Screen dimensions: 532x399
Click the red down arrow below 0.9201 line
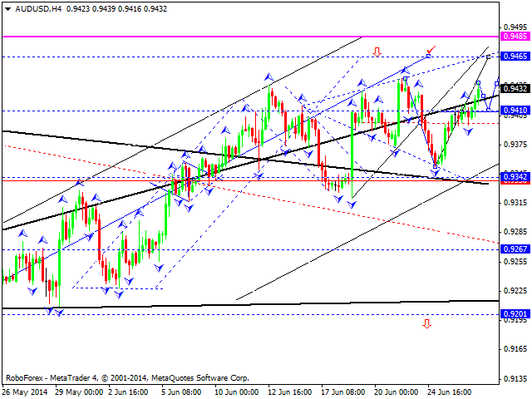pyautogui.click(x=426, y=323)
